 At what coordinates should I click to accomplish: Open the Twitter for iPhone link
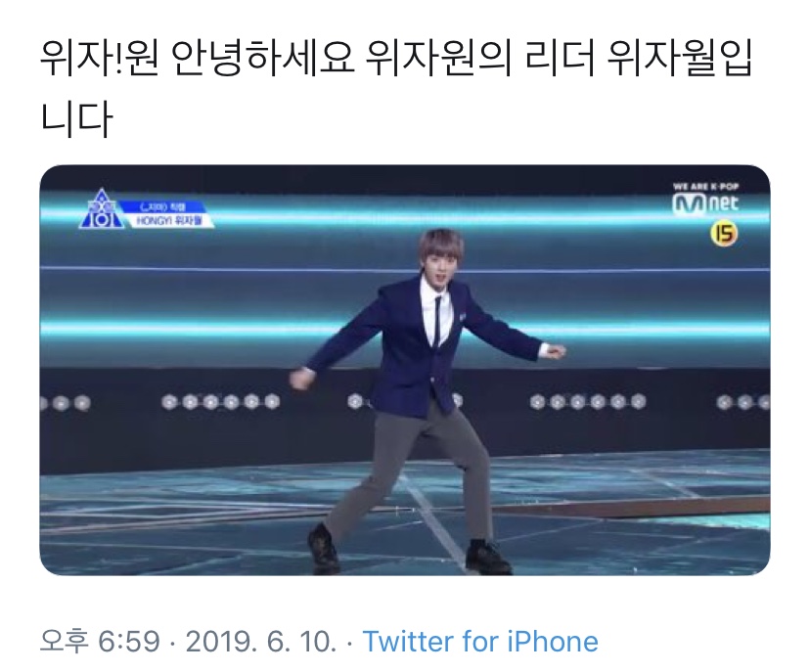tap(480, 642)
